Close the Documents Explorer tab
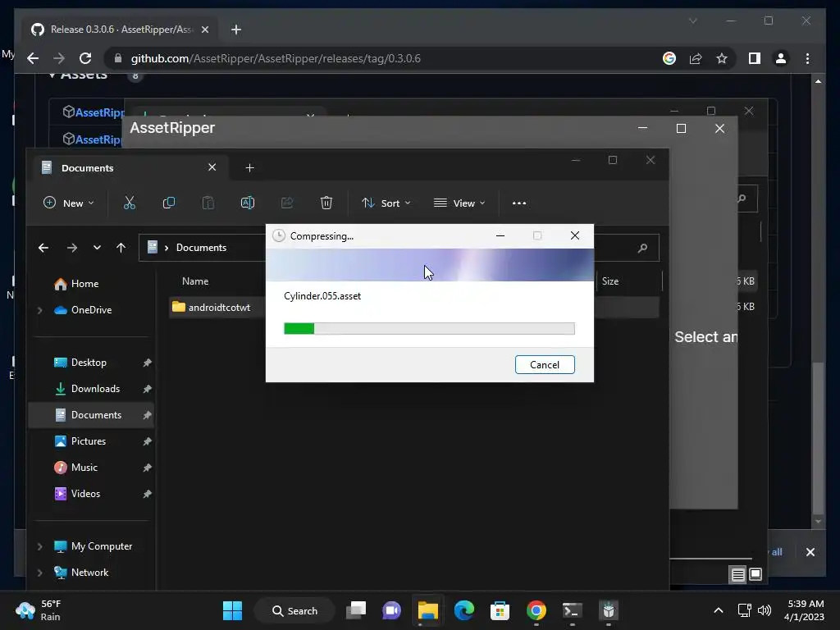 (x=212, y=167)
